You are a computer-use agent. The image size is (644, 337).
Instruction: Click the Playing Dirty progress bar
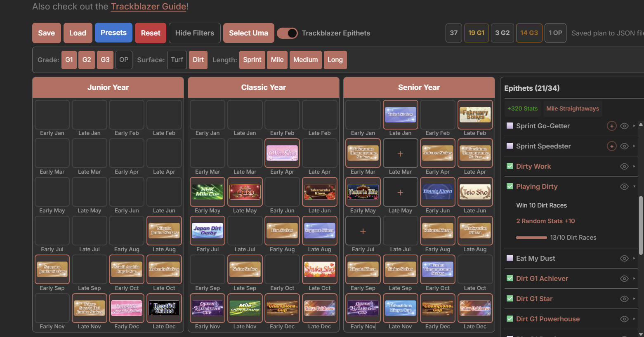click(531, 238)
